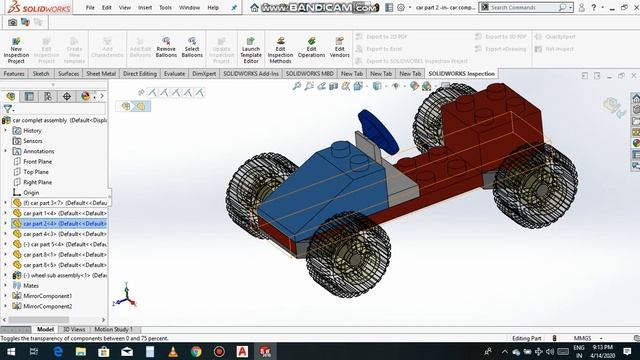Click the Previous View icon
The width and height of the screenshot is (640, 360).
[x=322, y=86]
